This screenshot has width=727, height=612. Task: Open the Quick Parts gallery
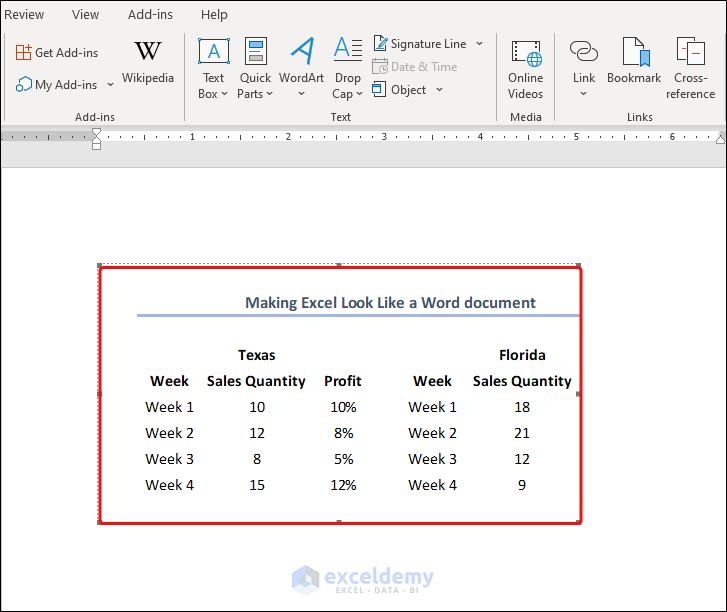(x=255, y=69)
